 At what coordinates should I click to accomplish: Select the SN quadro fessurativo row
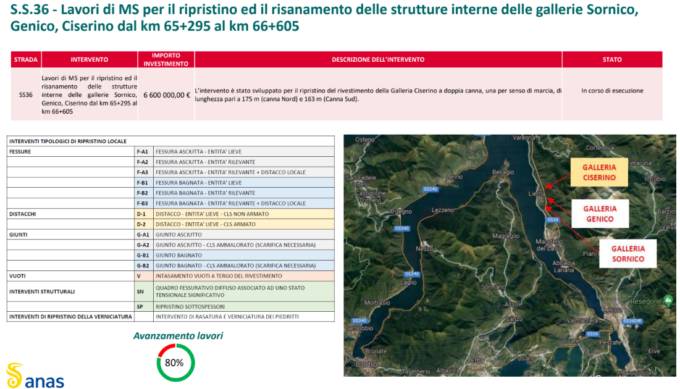coord(170,291)
